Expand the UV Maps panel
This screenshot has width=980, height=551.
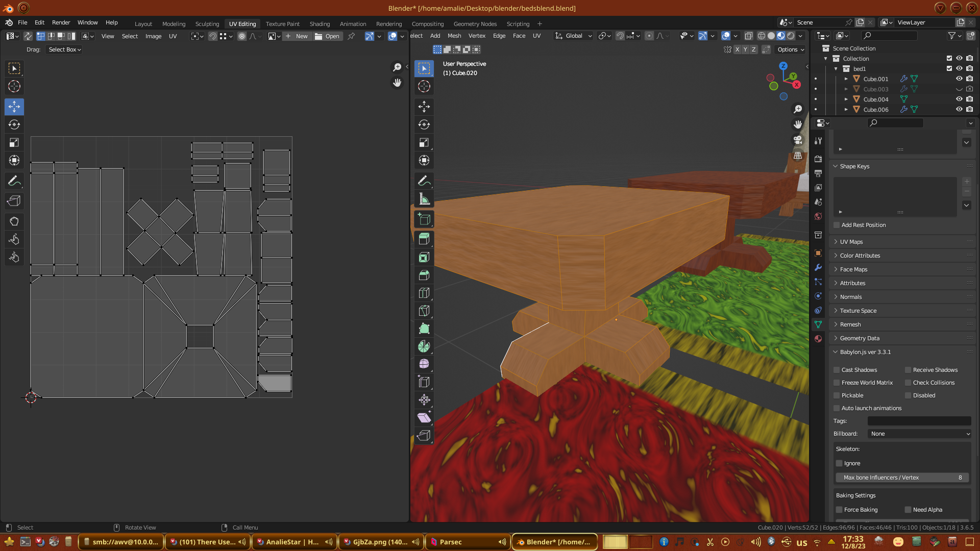[x=851, y=242]
